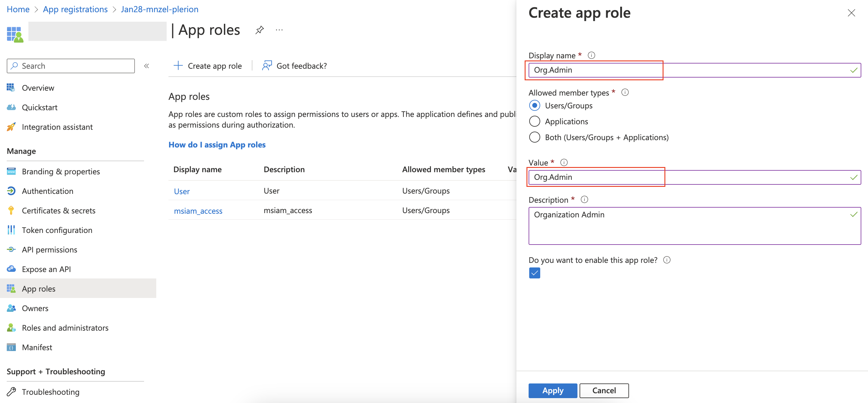Viewport: 868px width, 403px height.
Task: Click the Expose an API cloud icon
Action: (x=11, y=269)
